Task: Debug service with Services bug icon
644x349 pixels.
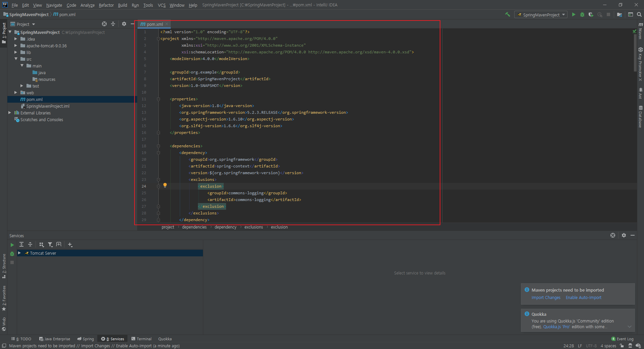Action: click(x=12, y=254)
